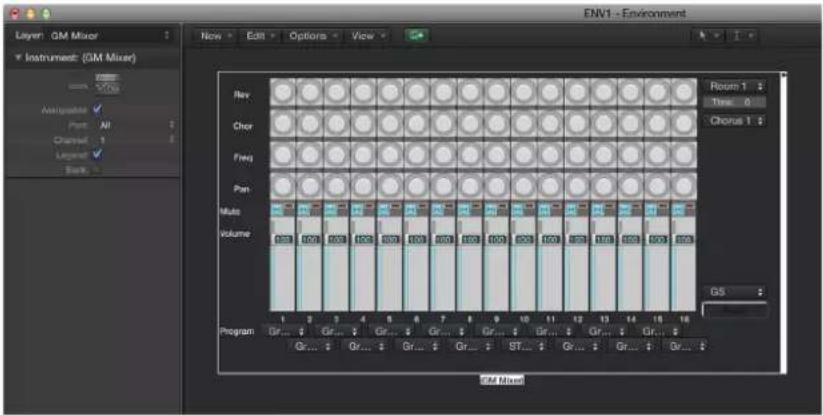Click the Rev knob for channel 8
This screenshot has height=415, width=823.
click(470, 92)
